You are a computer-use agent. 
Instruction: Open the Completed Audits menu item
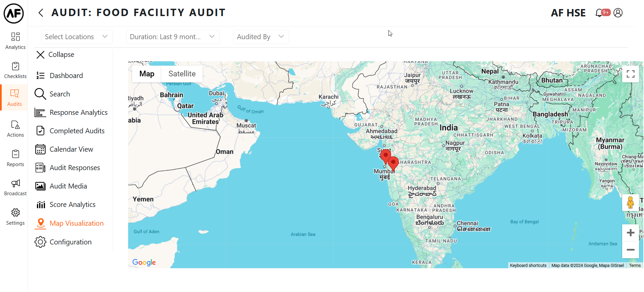77,131
